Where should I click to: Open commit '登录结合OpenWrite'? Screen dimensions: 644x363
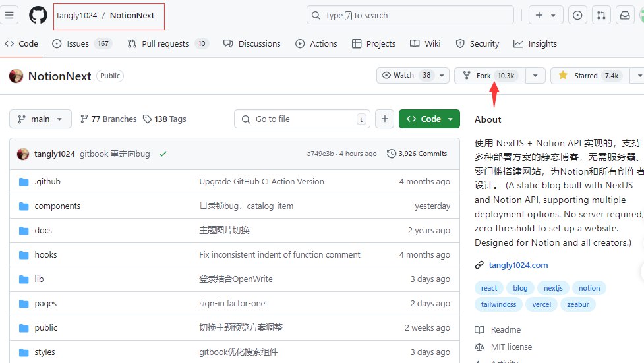click(236, 279)
